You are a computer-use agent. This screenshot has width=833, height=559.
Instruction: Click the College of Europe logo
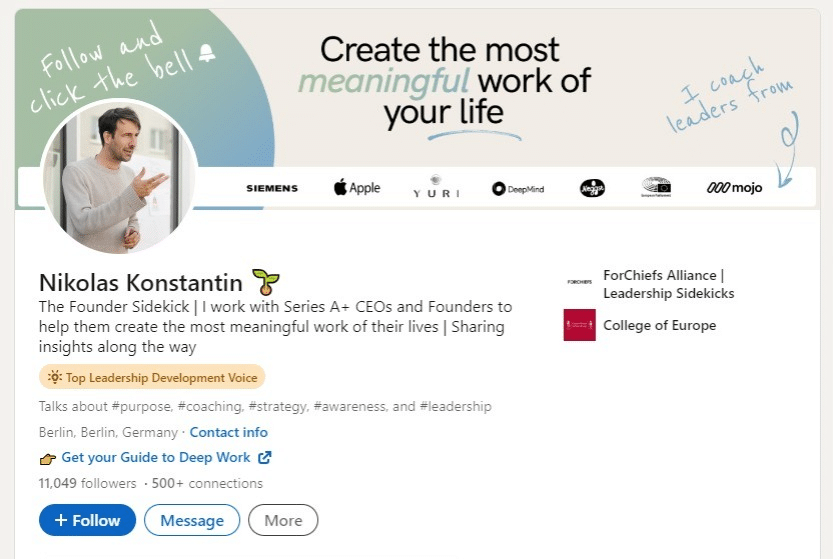pyautogui.click(x=580, y=325)
